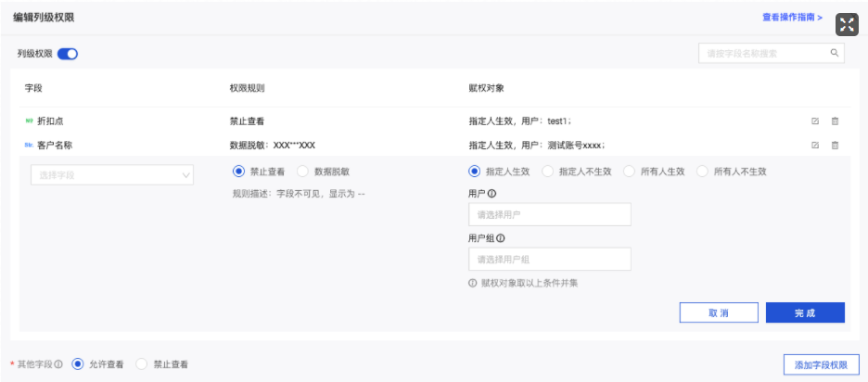Image resolution: width=868 pixels, height=382 pixels.
Task: Click the field name search box
Action: coord(772,53)
